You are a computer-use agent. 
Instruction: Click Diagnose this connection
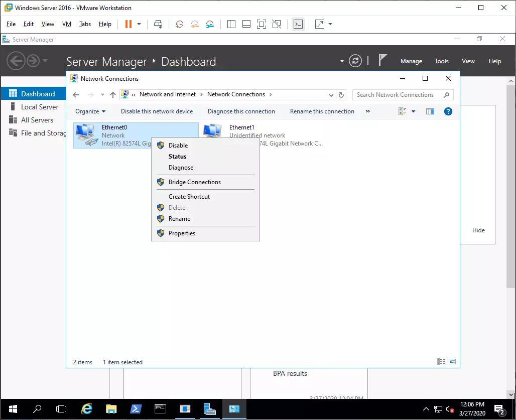click(x=241, y=111)
